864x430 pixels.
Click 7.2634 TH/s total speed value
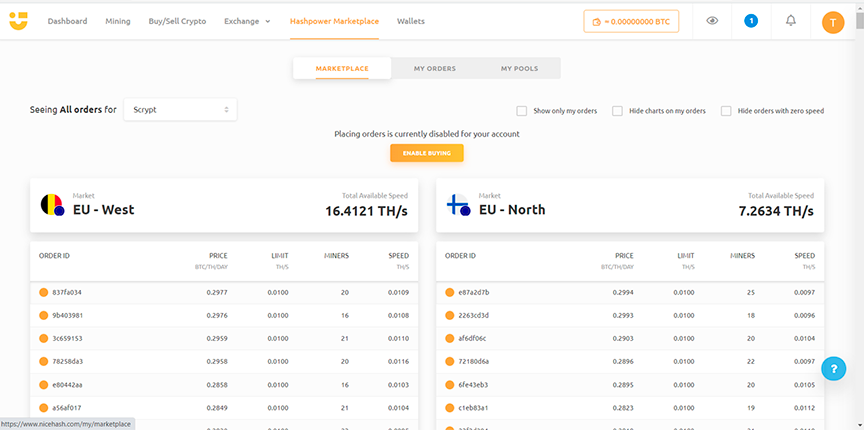click(776, 211)
